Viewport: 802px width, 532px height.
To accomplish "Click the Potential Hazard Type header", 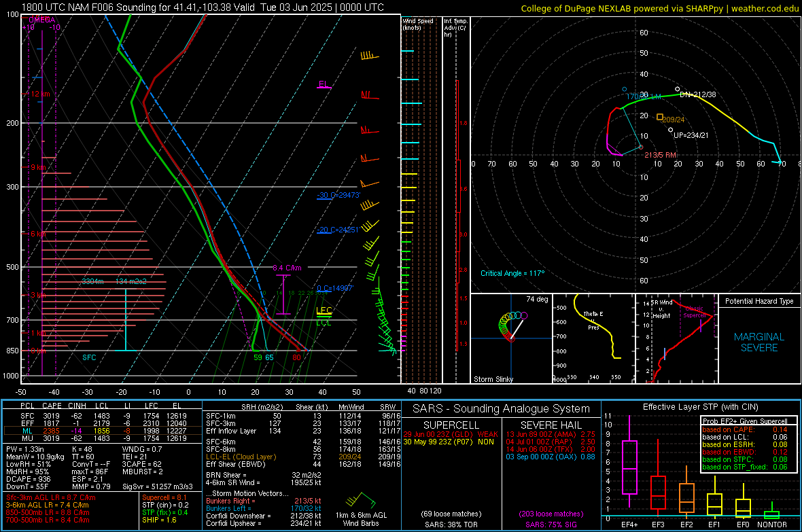I will click(x=759, y=301).
